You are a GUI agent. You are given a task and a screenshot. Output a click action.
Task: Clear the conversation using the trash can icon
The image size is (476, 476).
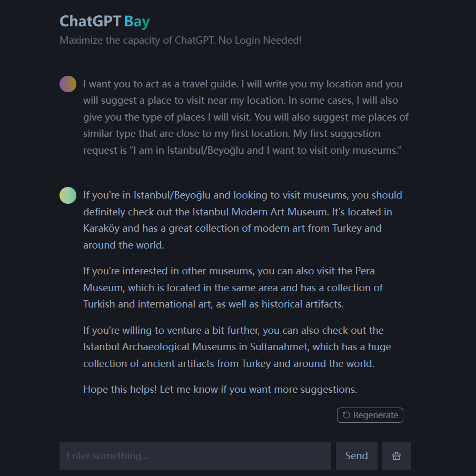tap(396, 455)
